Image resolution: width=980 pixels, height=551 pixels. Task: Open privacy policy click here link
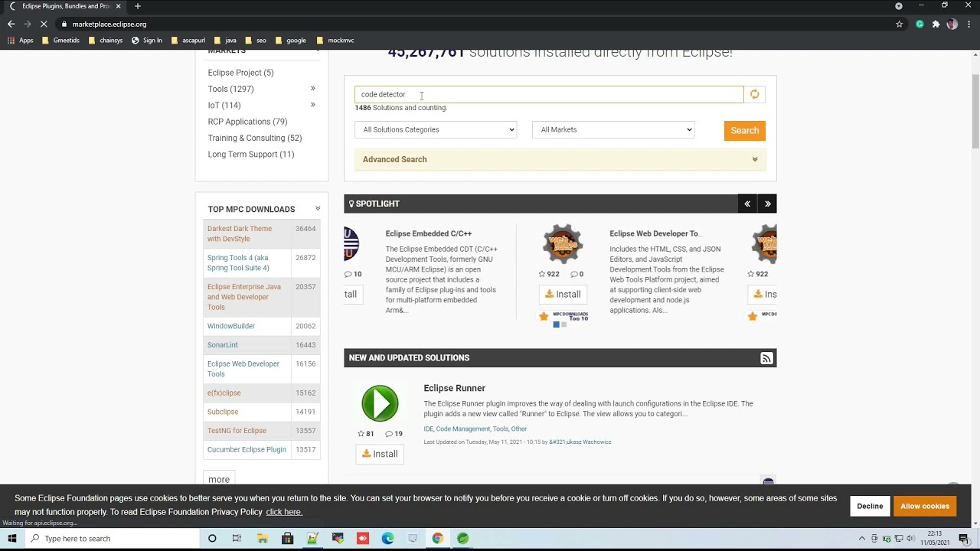tap(284, 512)
